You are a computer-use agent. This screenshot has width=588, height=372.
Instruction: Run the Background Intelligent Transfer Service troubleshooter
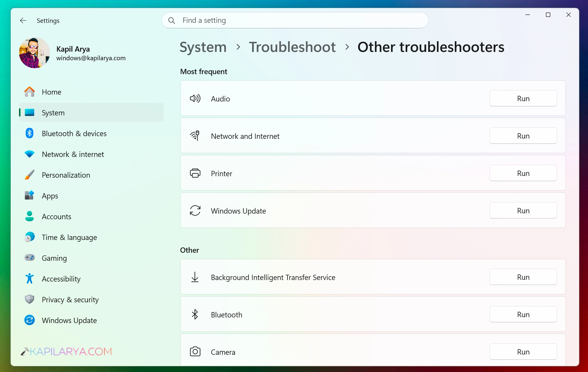523,277
